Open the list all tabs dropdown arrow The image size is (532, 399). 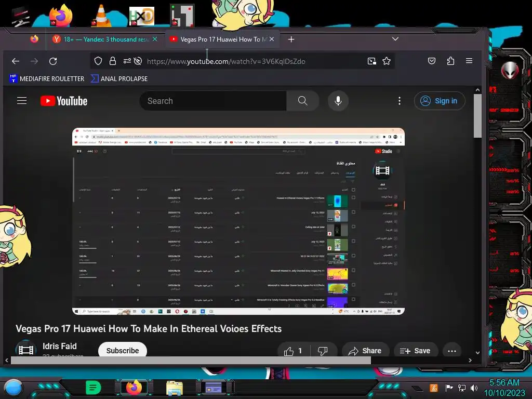(395, 39)
